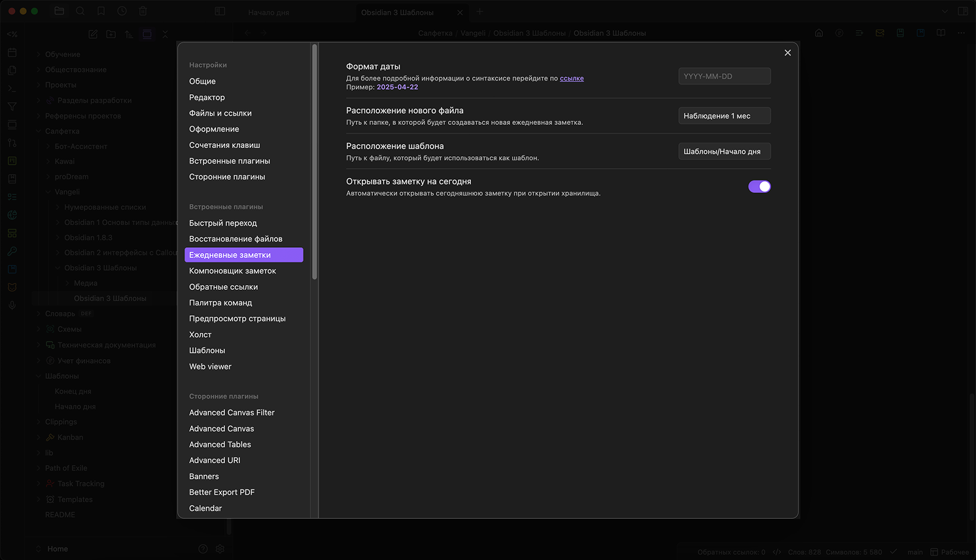Image resolution: width=976 pixels, height=560 pixels.
Task: Click the new folder icon
Action: point(111,34)
